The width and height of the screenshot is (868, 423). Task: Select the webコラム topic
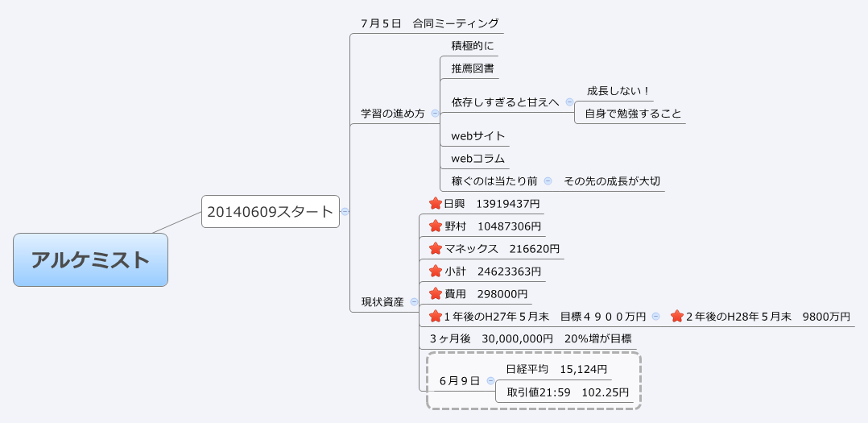pos(477,158)
